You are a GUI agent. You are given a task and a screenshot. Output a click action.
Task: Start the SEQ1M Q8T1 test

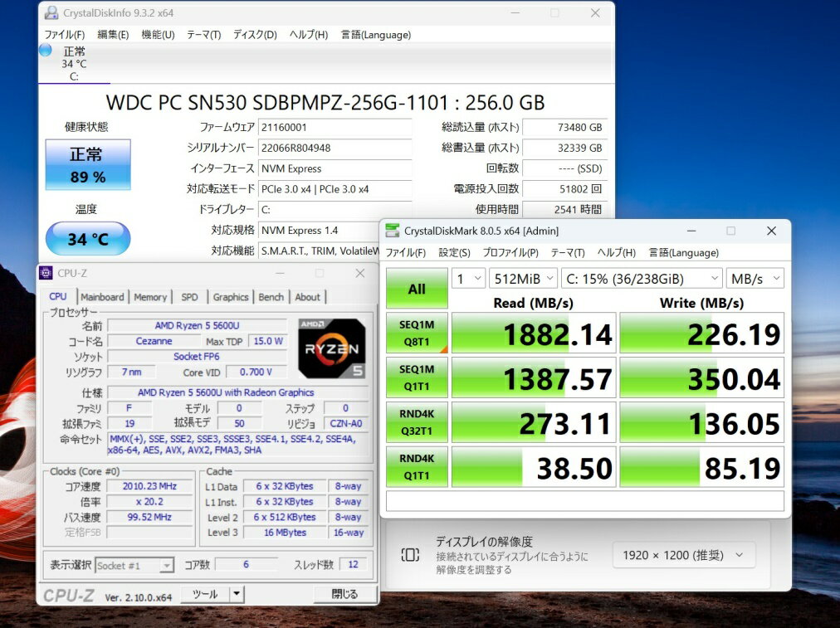(x=417, y=333)
